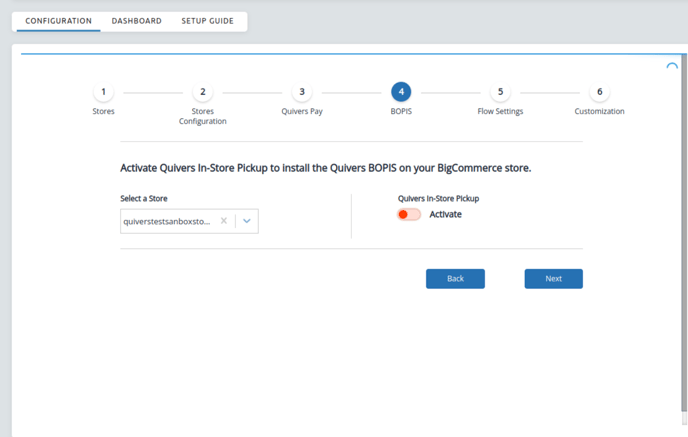Click the "Select a Store" label
The width and height of the screenshot is (688, 437).
click(x=144, y=198)
